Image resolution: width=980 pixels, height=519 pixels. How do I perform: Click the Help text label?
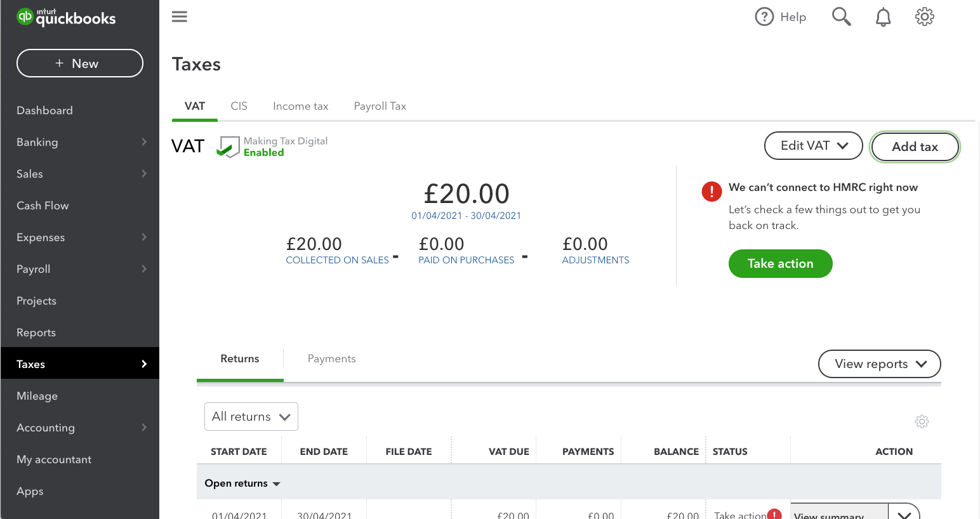pos(793,17)
